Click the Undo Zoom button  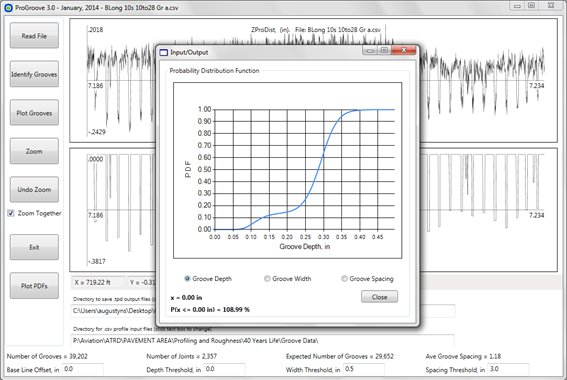click(34, 189)
